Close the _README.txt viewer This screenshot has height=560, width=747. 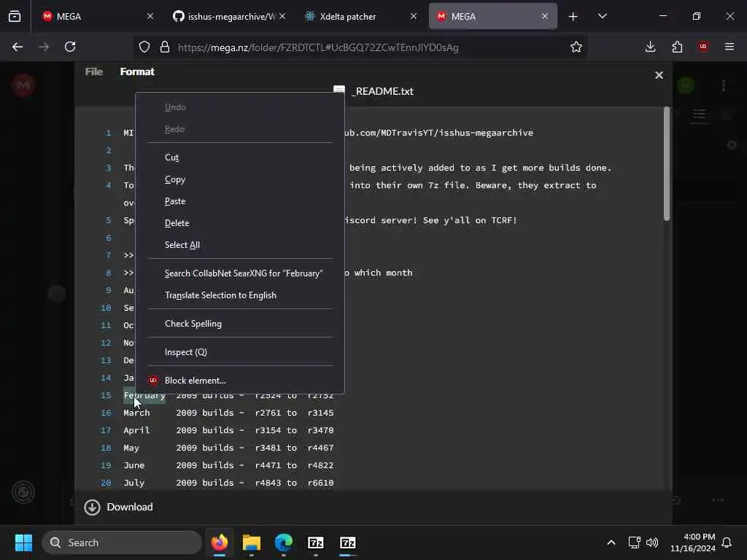(659, 75)
